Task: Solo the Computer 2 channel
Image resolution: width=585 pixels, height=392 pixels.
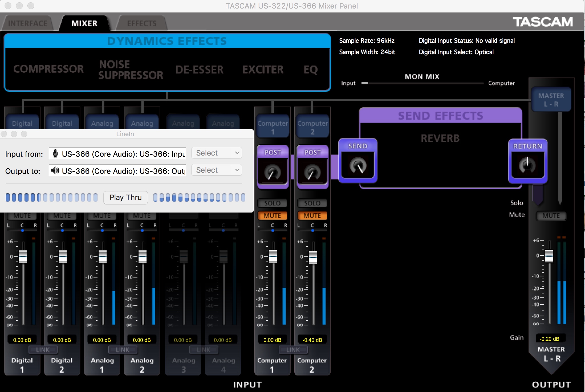Action: [x=312, y=203]
